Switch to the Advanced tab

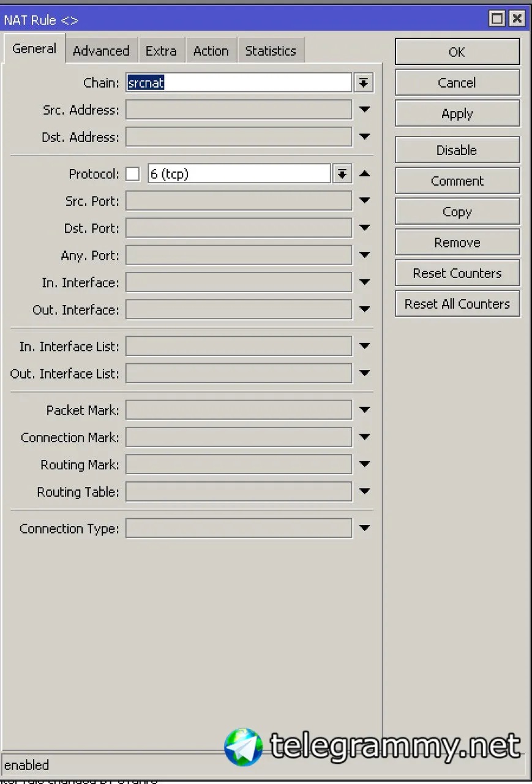pyautogui.click(x=101, y=51)
